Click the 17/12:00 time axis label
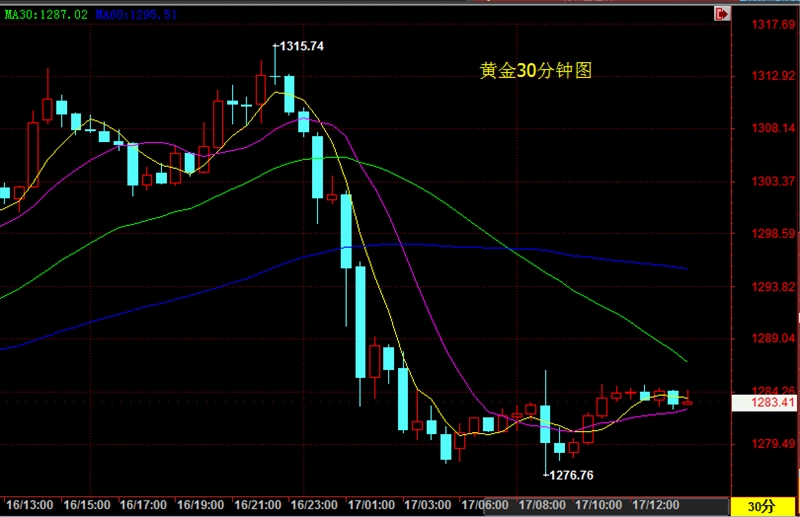The width and height of the screenshot is (800, 517). pyautogui.click(x=656, y=505)
